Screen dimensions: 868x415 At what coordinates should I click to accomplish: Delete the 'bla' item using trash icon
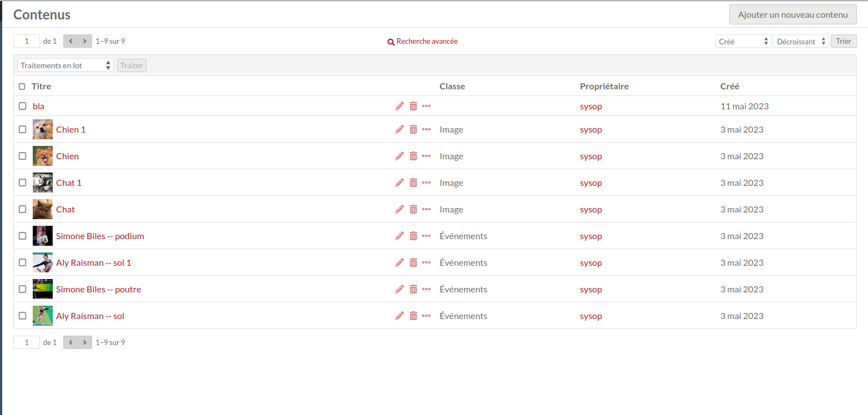click(413, 106)
